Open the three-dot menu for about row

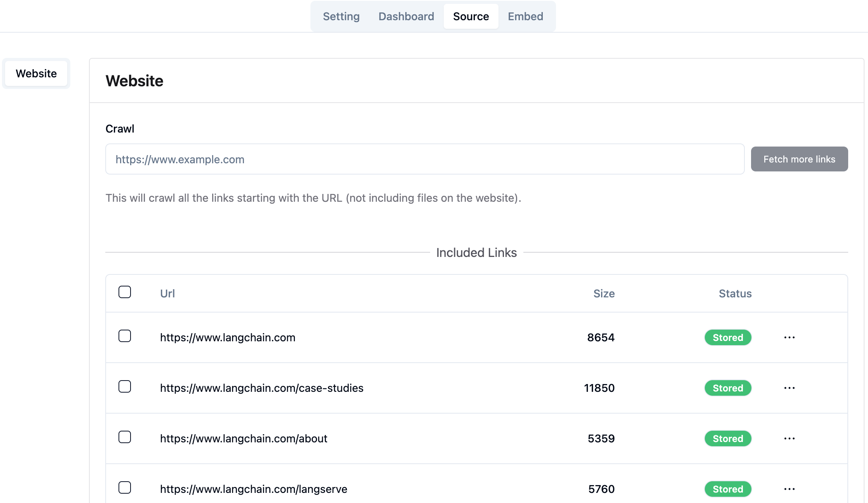(789, 438)
